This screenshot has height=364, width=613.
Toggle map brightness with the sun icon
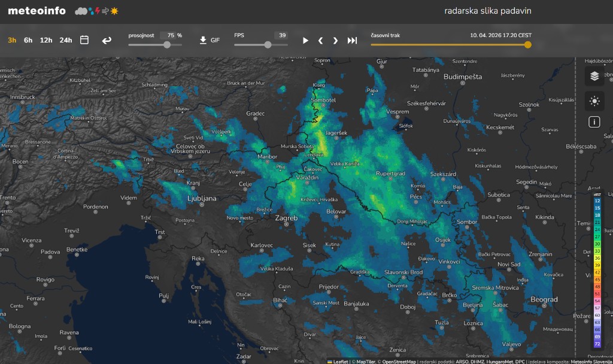point(594,101)
